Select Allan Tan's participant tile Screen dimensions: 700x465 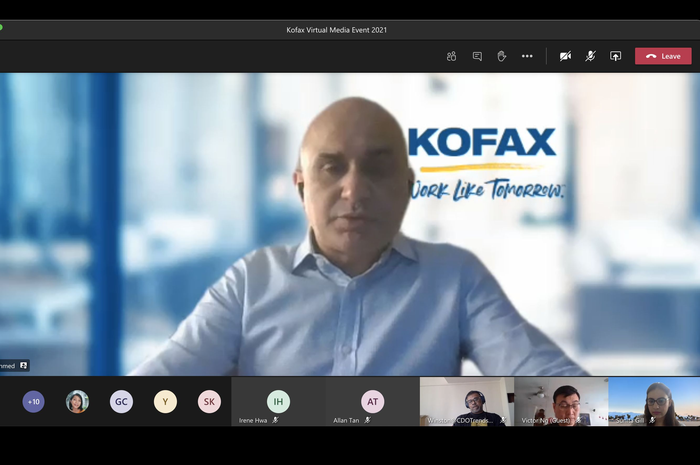(x=372, y=402)
